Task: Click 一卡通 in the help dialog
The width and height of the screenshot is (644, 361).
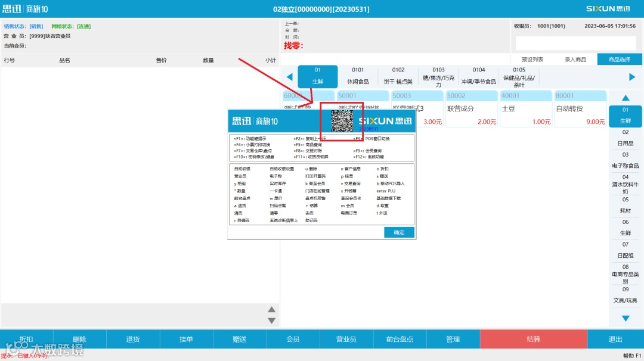Action: pos(275,191)
